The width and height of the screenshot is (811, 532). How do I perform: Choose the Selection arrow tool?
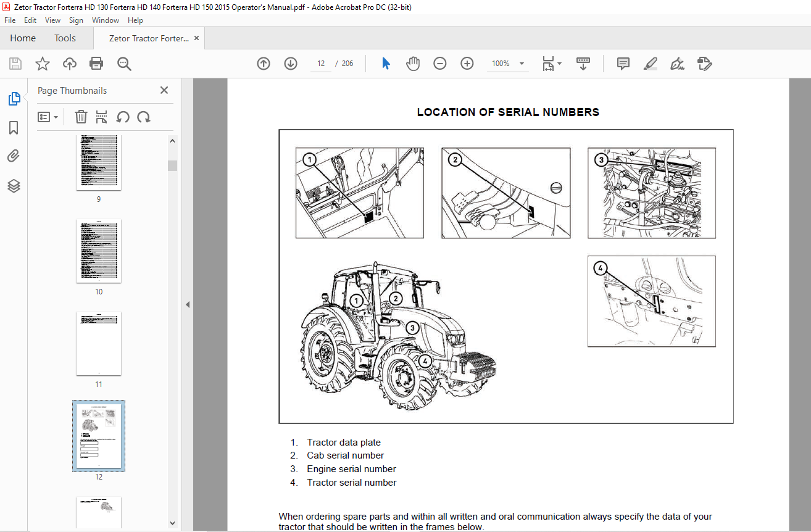386,64
